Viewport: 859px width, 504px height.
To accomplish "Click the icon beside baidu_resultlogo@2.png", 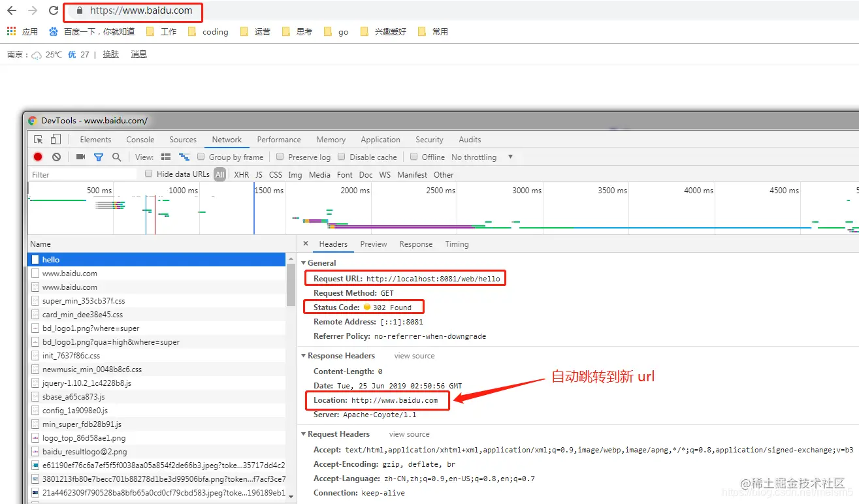I will click(35, 452).
